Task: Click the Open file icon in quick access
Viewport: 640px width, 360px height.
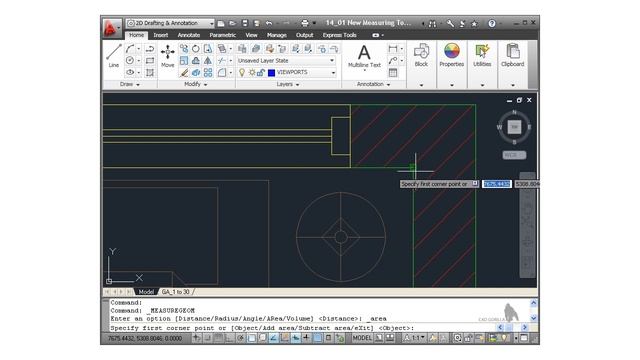Action: coord(233,24)
